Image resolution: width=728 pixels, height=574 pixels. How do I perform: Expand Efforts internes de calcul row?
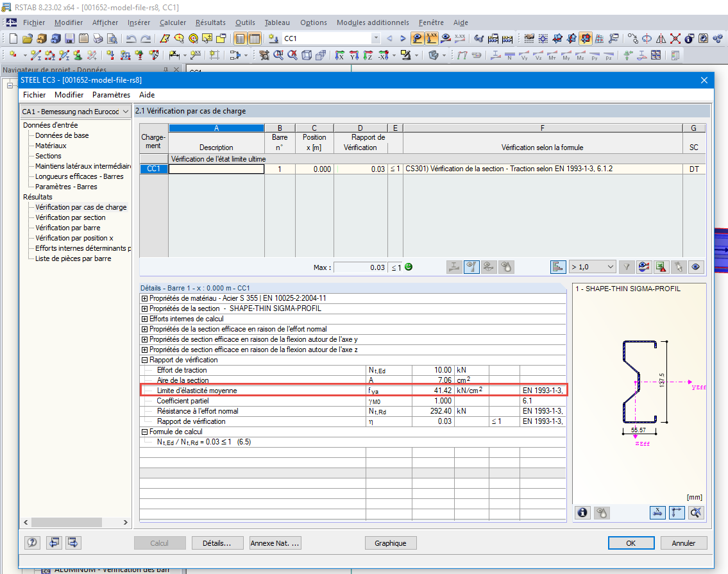click(144, 319)
